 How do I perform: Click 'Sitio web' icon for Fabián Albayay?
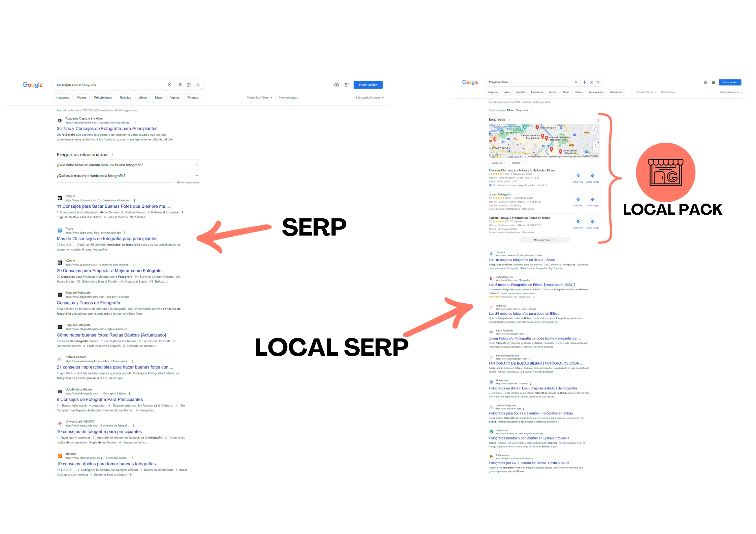click(x=578, y=222)
